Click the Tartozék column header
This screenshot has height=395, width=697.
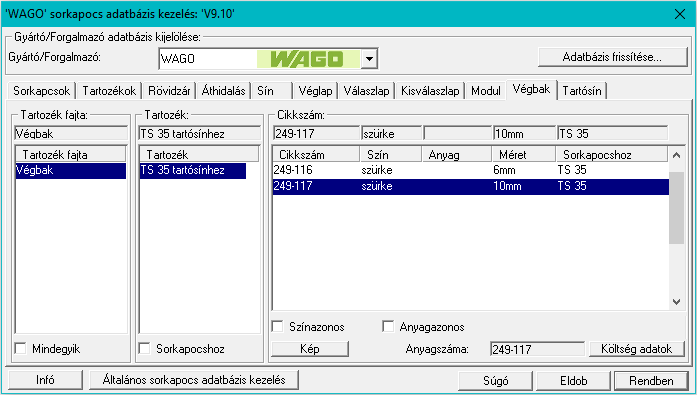point(199,155)
